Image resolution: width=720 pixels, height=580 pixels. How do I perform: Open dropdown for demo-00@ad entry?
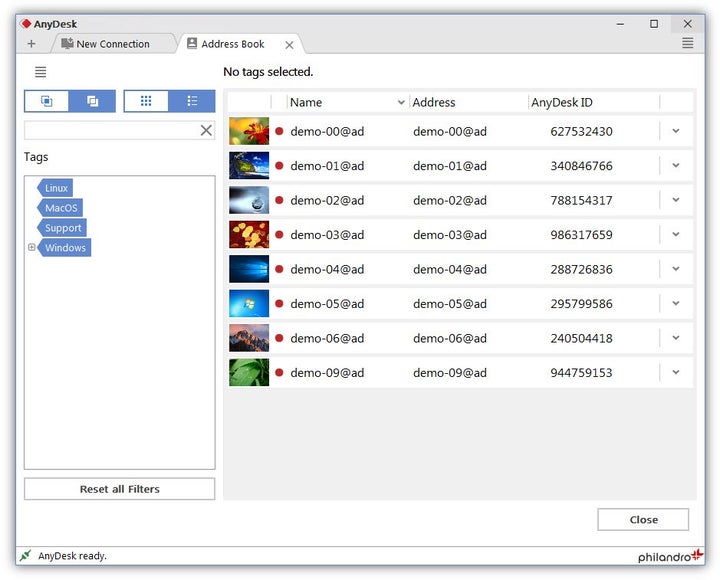676,131
